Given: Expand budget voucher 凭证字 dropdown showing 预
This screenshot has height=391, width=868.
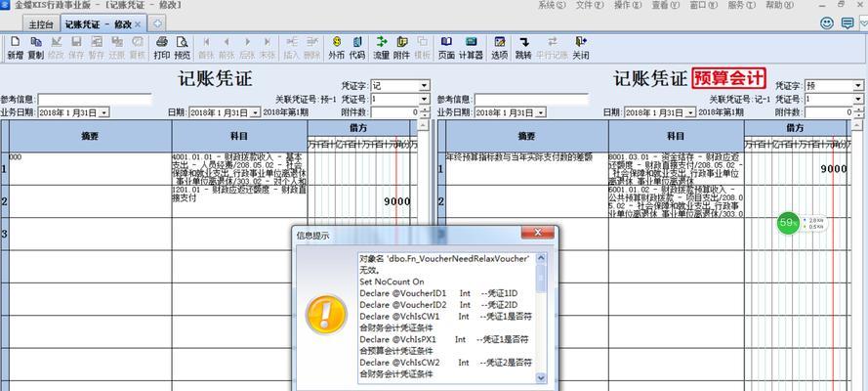Looking at the screenshot, I should (x=857, y=86).
